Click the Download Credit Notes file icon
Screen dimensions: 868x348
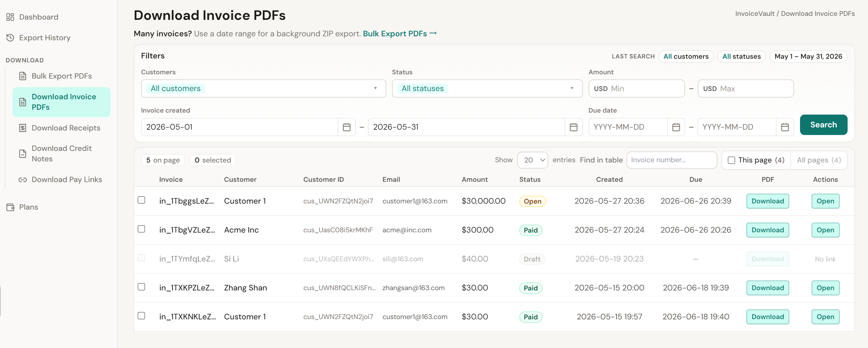point(23,153)
